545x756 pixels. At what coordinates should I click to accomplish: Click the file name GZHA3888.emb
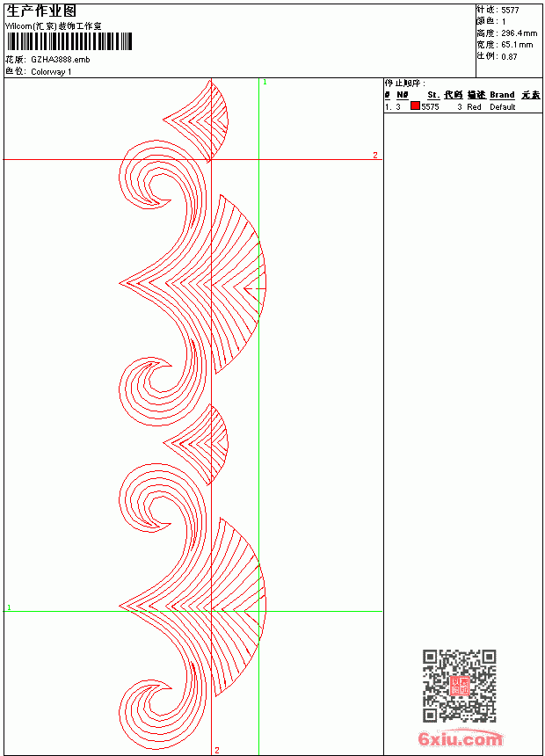(x=61, y=60)
